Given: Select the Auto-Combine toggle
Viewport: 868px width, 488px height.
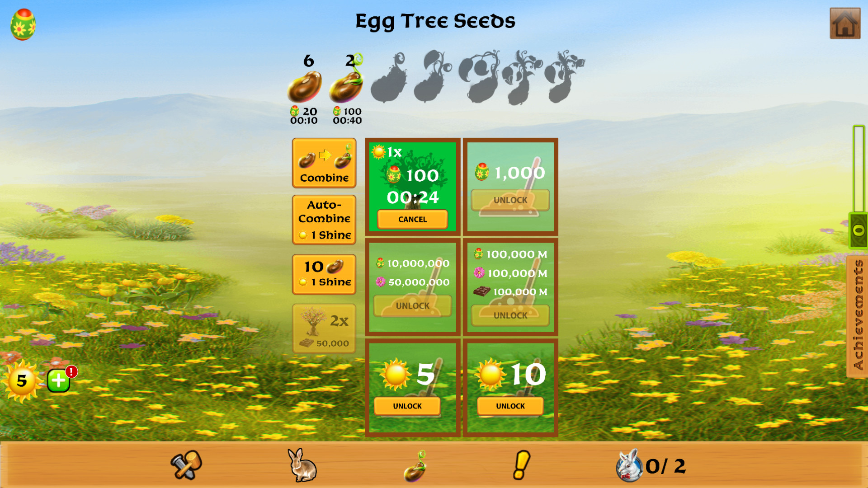Looking at the screenshot, I should point(325,217).
